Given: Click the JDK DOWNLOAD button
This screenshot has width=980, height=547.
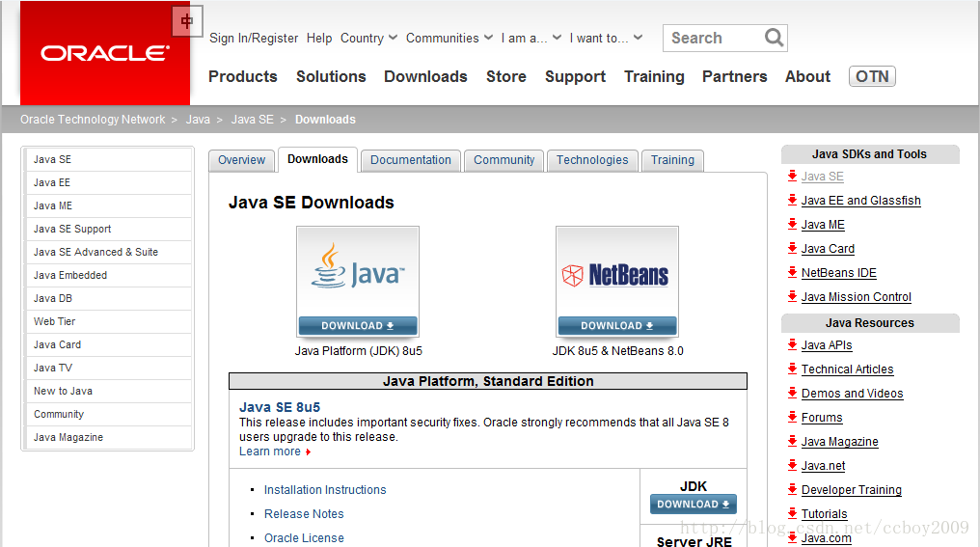Looking at the screenshot, I should pos(694,504).
